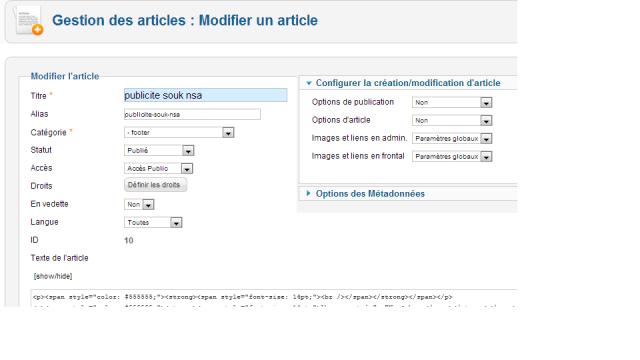Click the En vedette label

(49, 204)
